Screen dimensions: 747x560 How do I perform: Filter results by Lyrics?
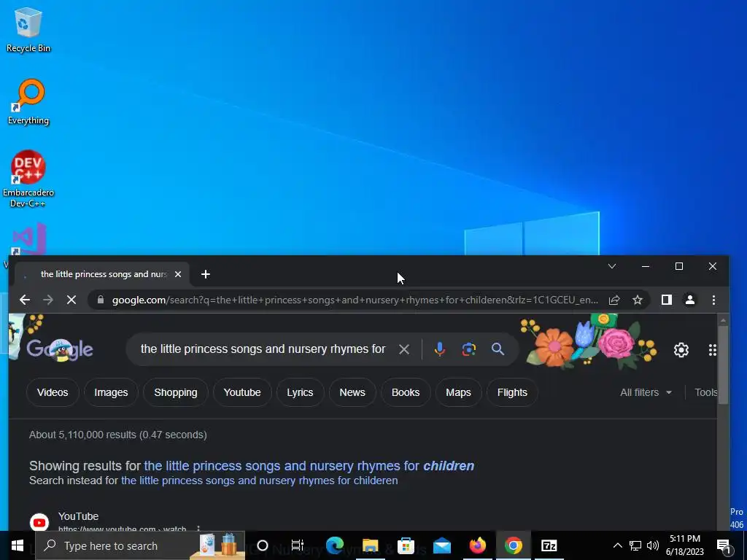[x=300, y=392]
